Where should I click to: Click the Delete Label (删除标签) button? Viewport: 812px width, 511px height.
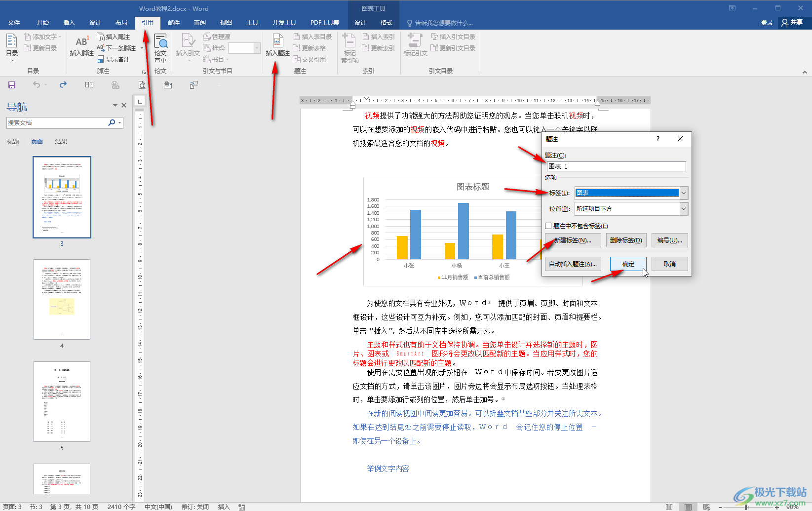[x=626, y=240]
